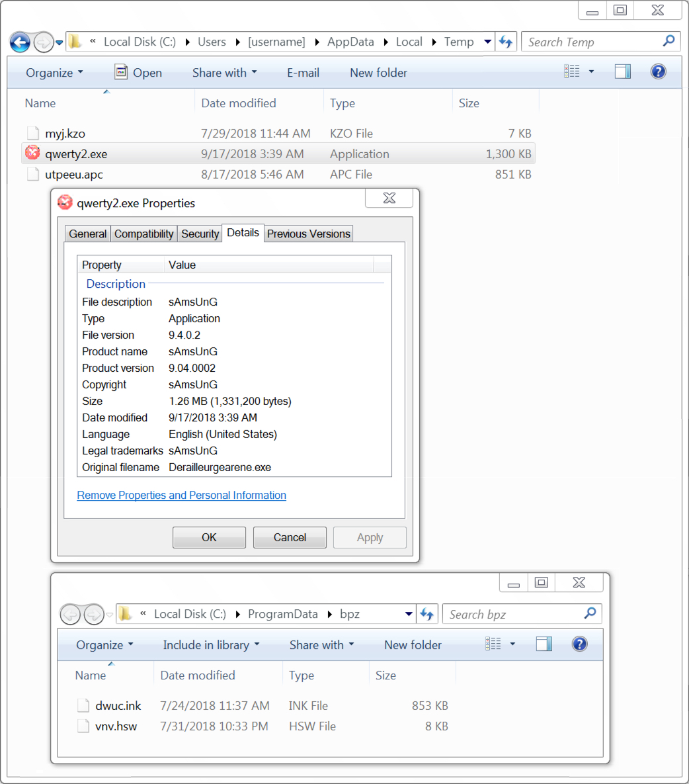The height and width of the screenshot is (784, 689).
Task: Go back in the bpz folder window
Action: tap(71, 614)
